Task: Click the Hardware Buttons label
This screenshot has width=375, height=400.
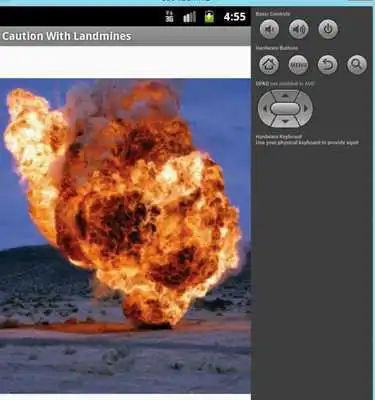Action: click(x=277, y=48)
